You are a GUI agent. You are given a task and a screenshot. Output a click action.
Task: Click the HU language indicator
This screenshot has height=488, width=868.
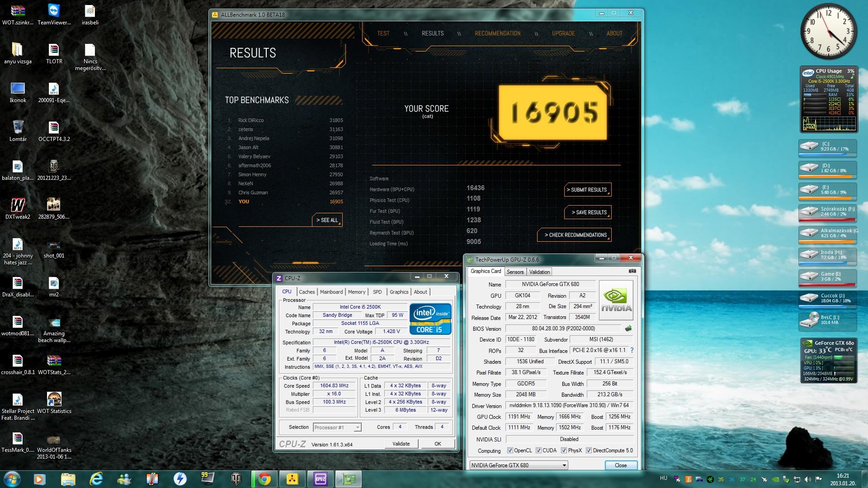pyautogui.click(x=663, y=478)
